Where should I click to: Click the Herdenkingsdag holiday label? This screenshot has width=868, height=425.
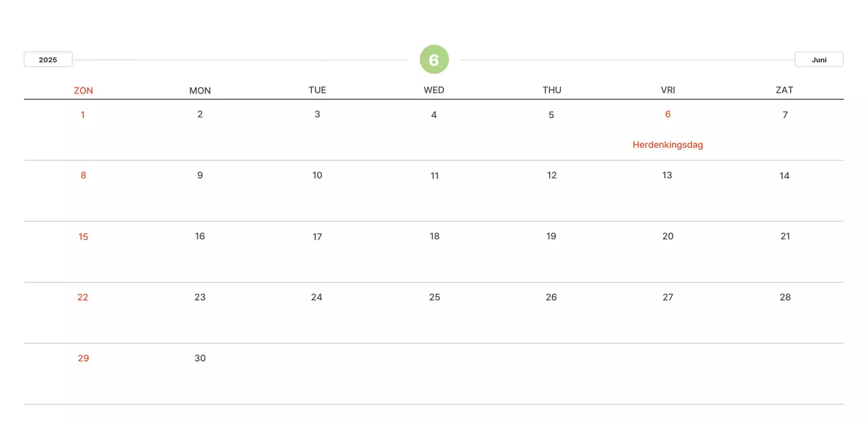(x=667, y=144)
